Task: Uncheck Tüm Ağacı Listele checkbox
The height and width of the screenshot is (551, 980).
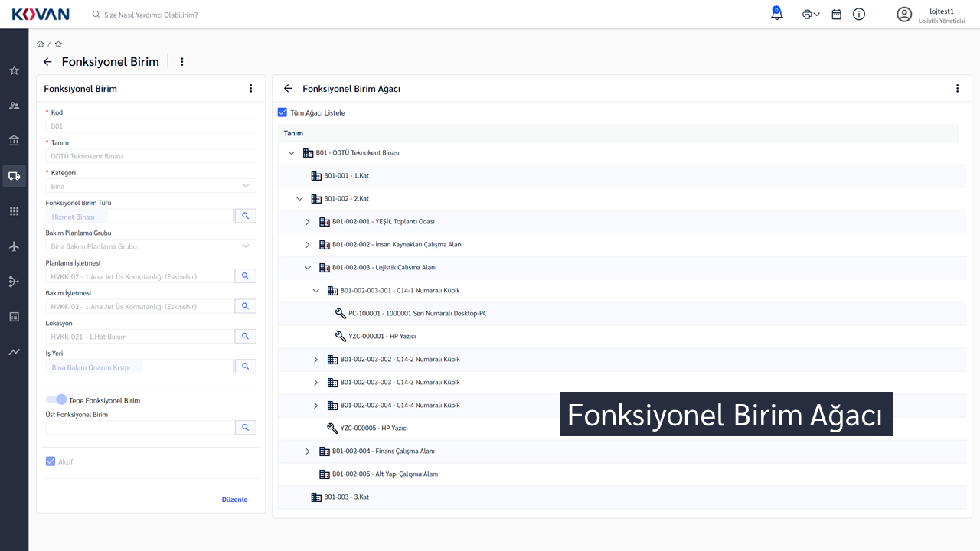Action: (x=282, y=112)
